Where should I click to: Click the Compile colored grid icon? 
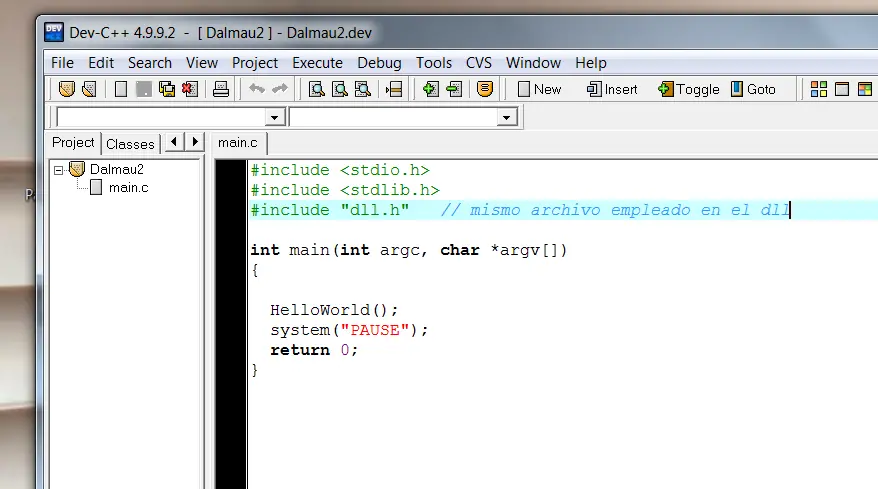(x=819, y=89)
